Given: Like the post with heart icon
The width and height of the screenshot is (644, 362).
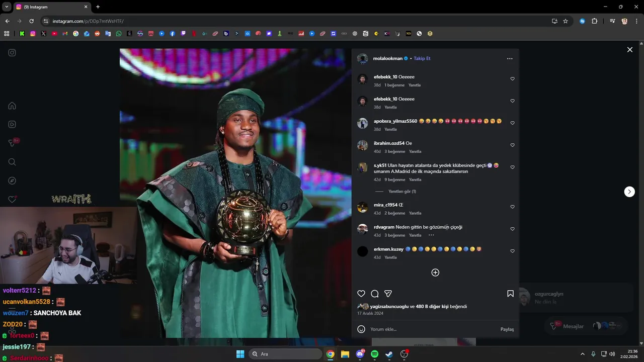Looking at the screenshot, I should coord(361,294).
